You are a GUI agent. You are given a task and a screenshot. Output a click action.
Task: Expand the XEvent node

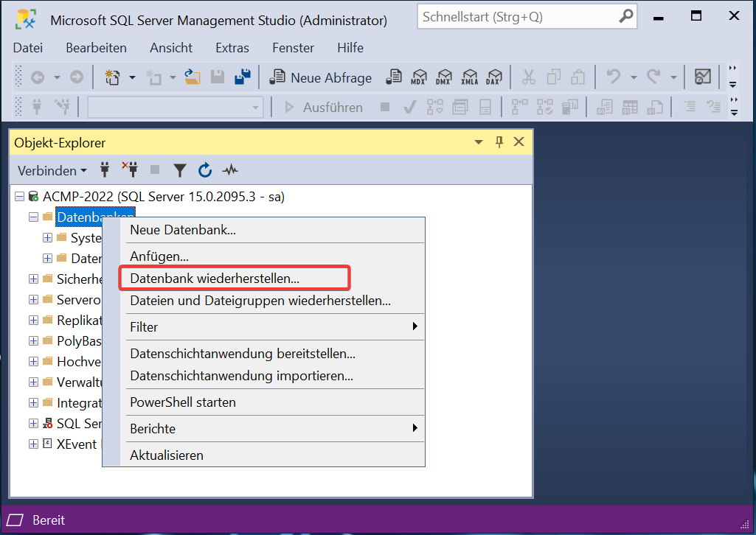tap(33, 444)
